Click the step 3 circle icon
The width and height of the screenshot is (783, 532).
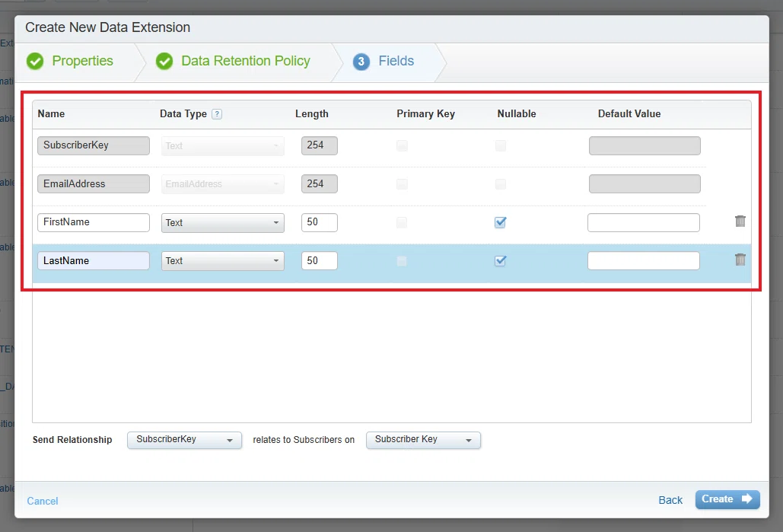(361, 62)
